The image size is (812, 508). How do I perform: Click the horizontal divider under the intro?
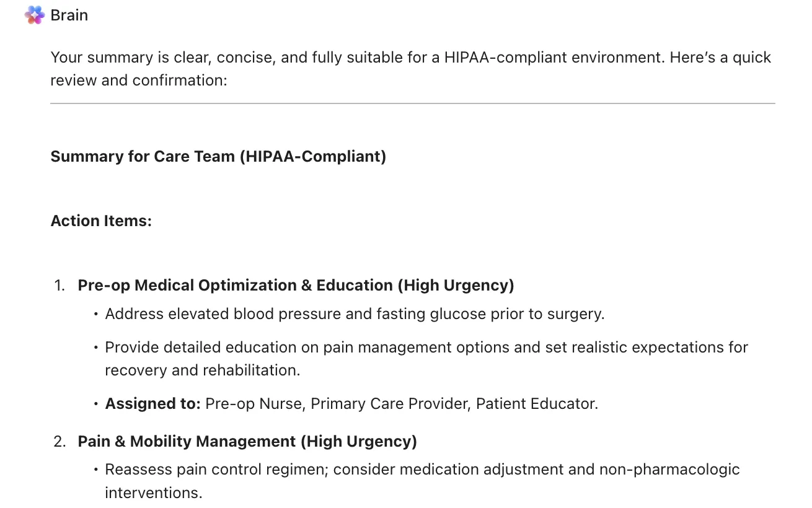tap(413, 103)
